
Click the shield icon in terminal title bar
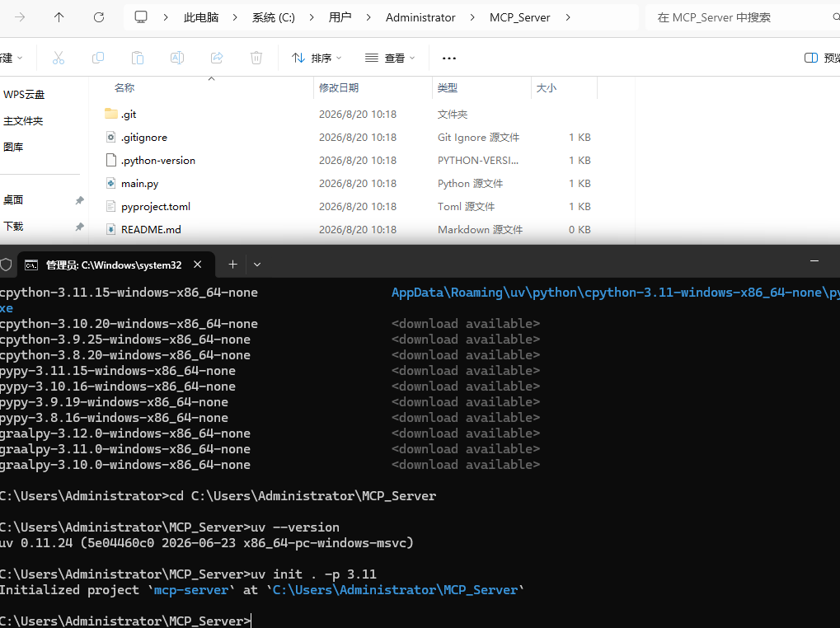click(6, 265)
